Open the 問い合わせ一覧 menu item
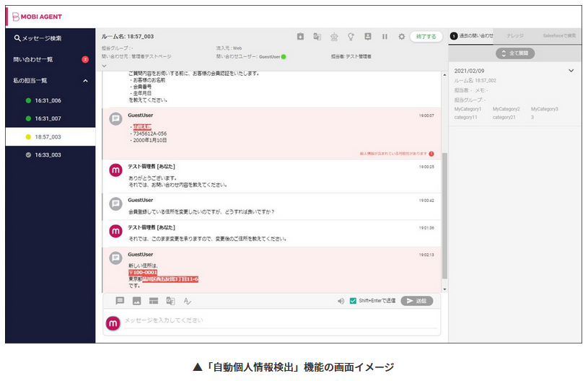This screenshot has height=381, width=588. coord(33,59)
